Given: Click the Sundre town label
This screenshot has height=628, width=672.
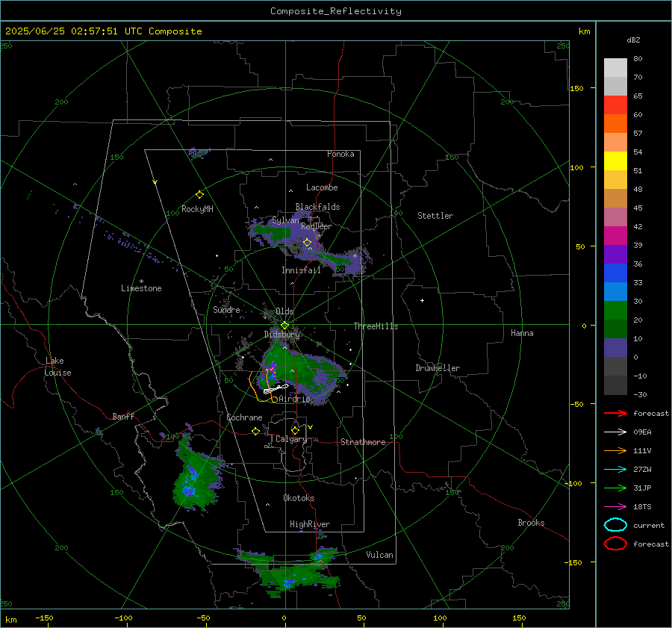Looking at the screenshot, I should (226, 309).
